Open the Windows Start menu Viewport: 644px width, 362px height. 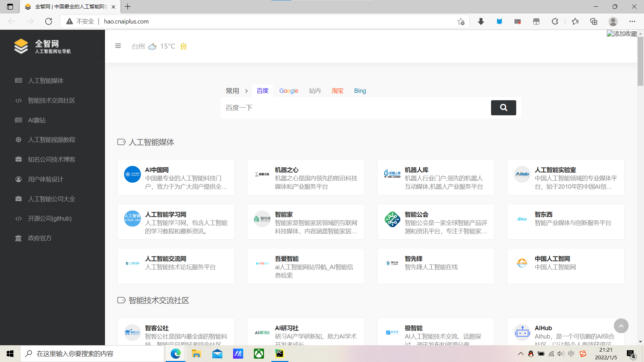point(10,354)
